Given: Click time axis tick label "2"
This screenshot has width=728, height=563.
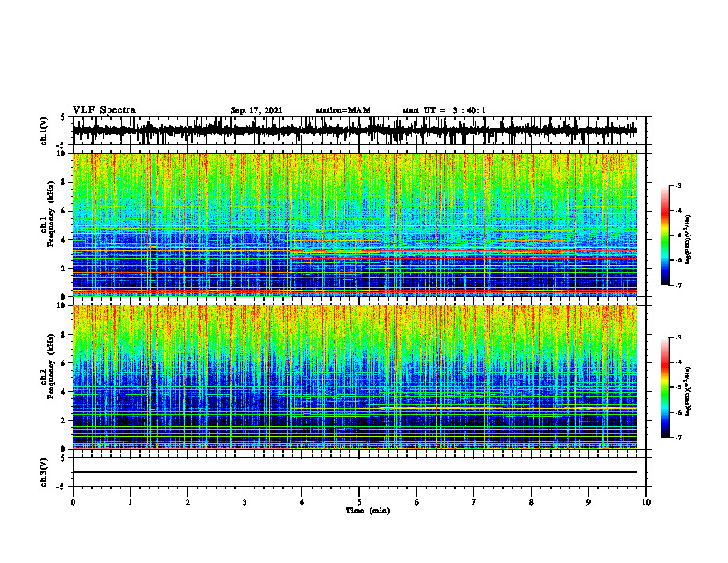Looking at the screenshot, I should [188, 502].
